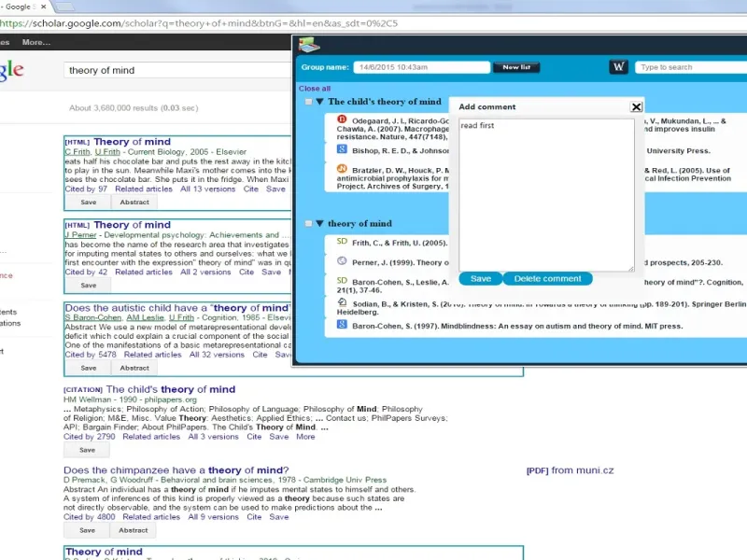Click Cite link under Premack result
The height and width of the screenshot is (560, 747).
[x=254, y=517]
